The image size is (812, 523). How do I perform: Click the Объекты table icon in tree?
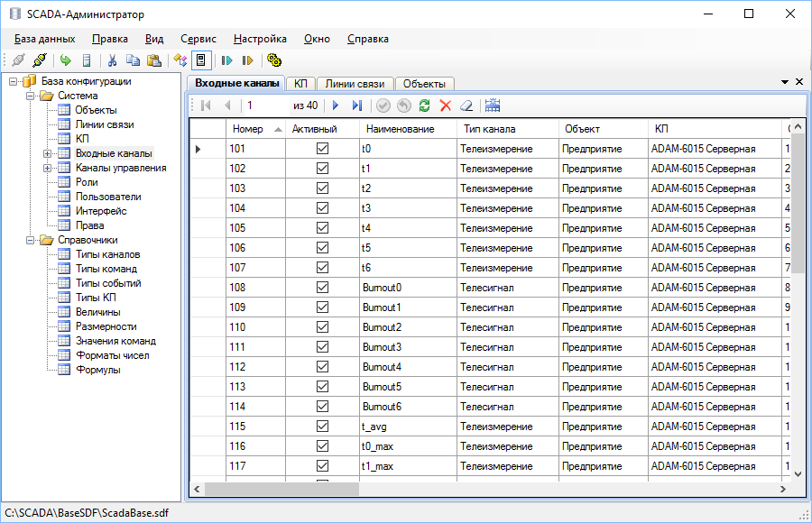(x=64, y=110)
